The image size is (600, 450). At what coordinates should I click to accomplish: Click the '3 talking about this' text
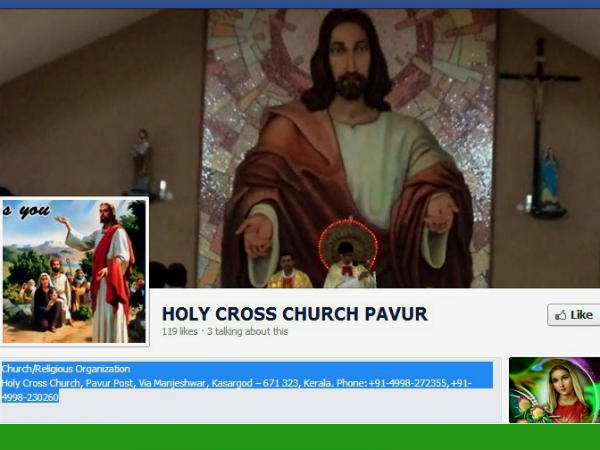pos(247,331)
